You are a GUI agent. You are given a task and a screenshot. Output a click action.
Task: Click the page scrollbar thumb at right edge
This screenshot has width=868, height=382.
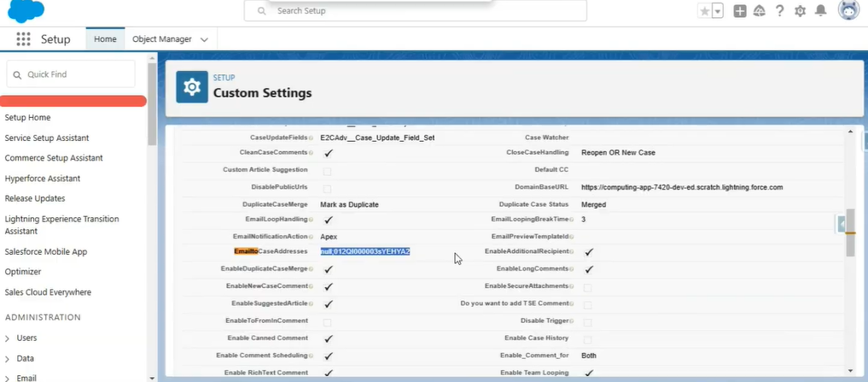pos(850,232)
